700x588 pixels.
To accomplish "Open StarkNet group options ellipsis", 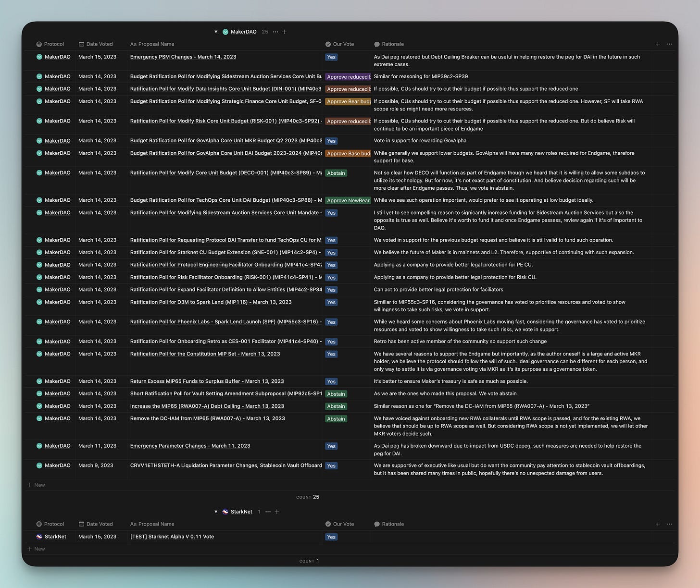I will click(268, 512).
